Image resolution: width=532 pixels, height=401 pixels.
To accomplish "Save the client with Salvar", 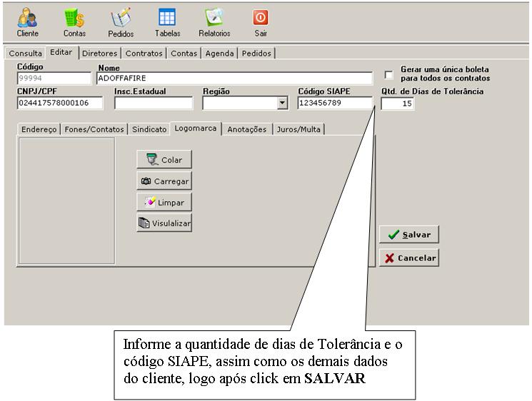I will click(x=408, y=235).
